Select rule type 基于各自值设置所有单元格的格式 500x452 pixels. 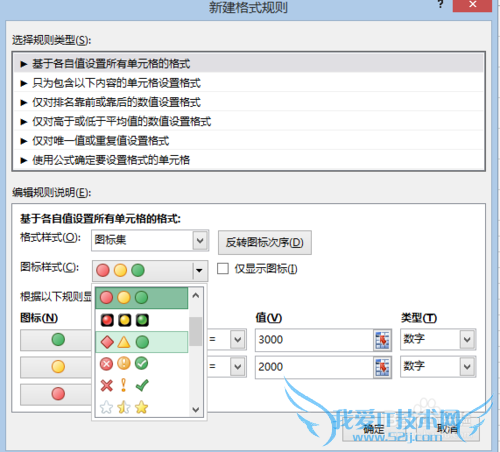pos(248,63)
